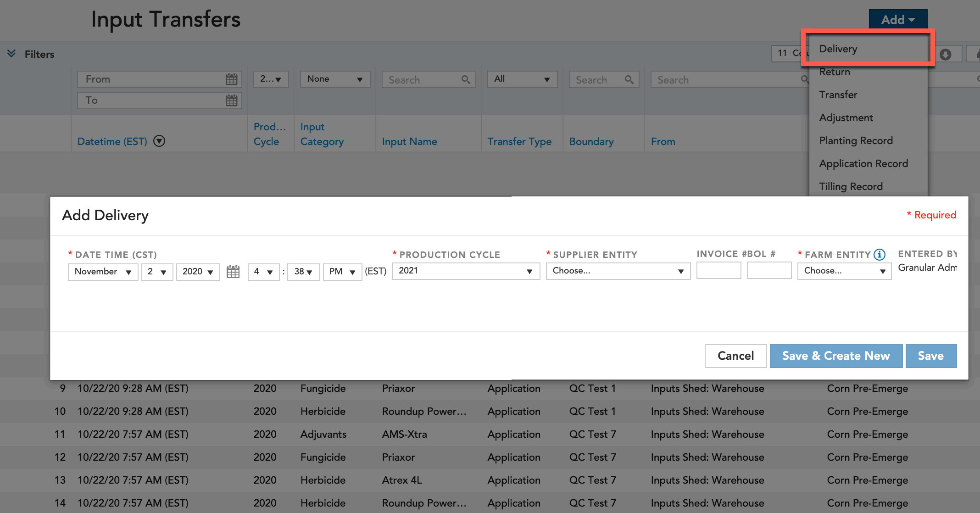Open the Input Category filter set to None
This screenshot has height=513, width=980.
pos(335,79)
